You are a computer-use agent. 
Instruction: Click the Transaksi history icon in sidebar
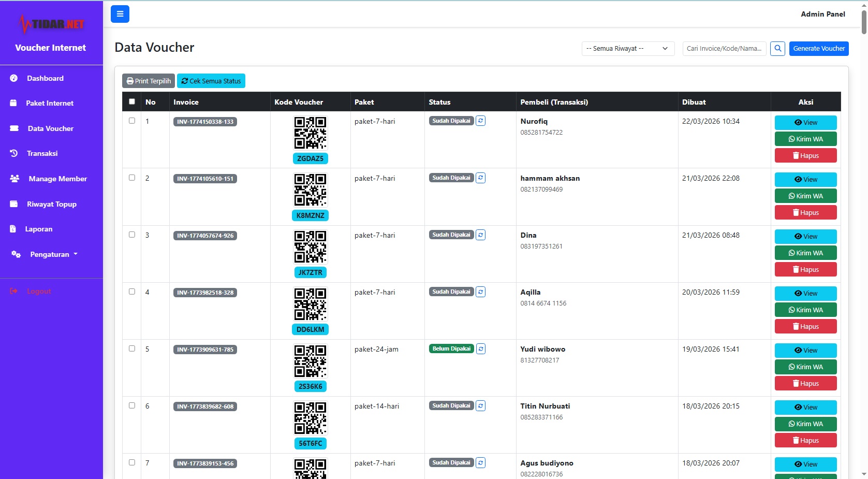click(14, 153)
